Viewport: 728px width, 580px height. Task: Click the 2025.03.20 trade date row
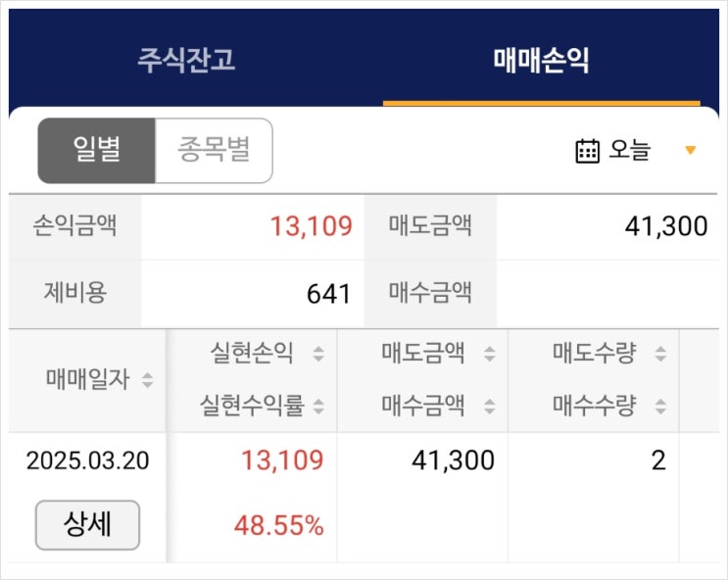[87, 460]
